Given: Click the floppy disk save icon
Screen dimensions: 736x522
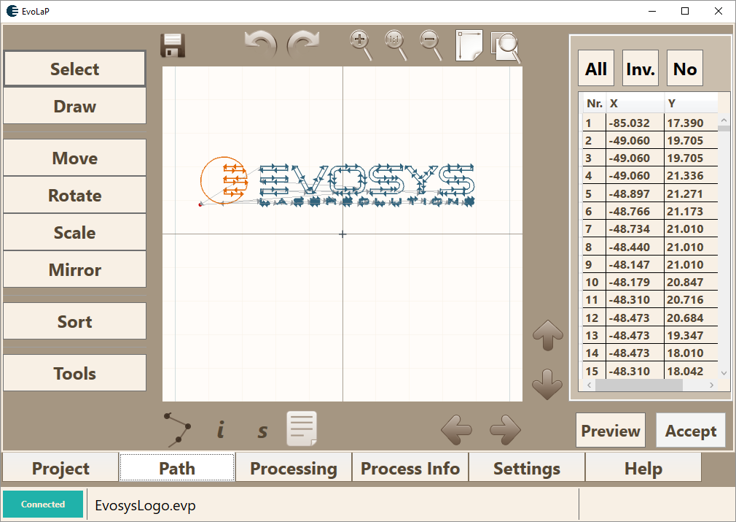Looking at the screenshot, I should click(x=173, y=45).
